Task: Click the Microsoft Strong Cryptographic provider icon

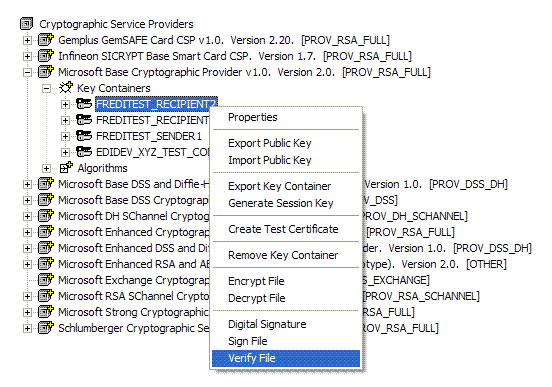Action: pos(46,312)
